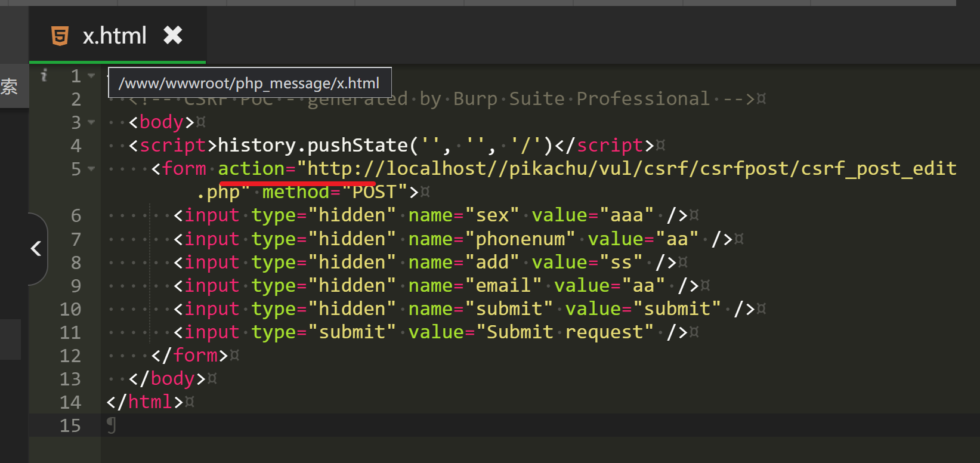Click line number 12 in the gutter
The width and height of the screenshot is (980, 463).
tap(70, 356)
